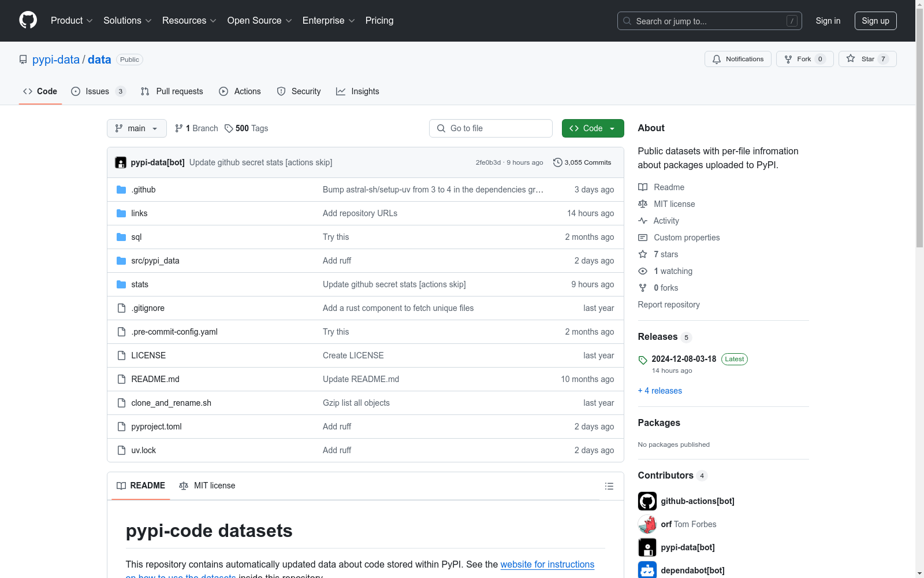Screen dimensions: 924x578
Task: Open the pyproject.toml file
Action: 157,427
